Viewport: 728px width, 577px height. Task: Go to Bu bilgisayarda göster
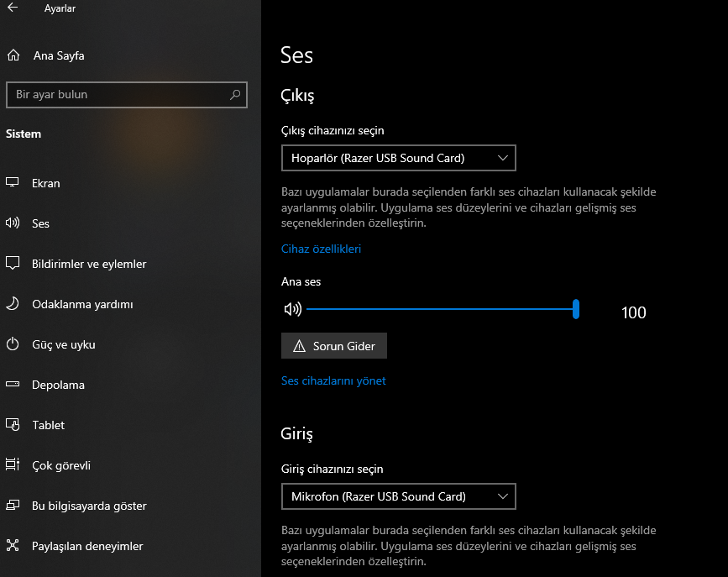coord(89,506)
